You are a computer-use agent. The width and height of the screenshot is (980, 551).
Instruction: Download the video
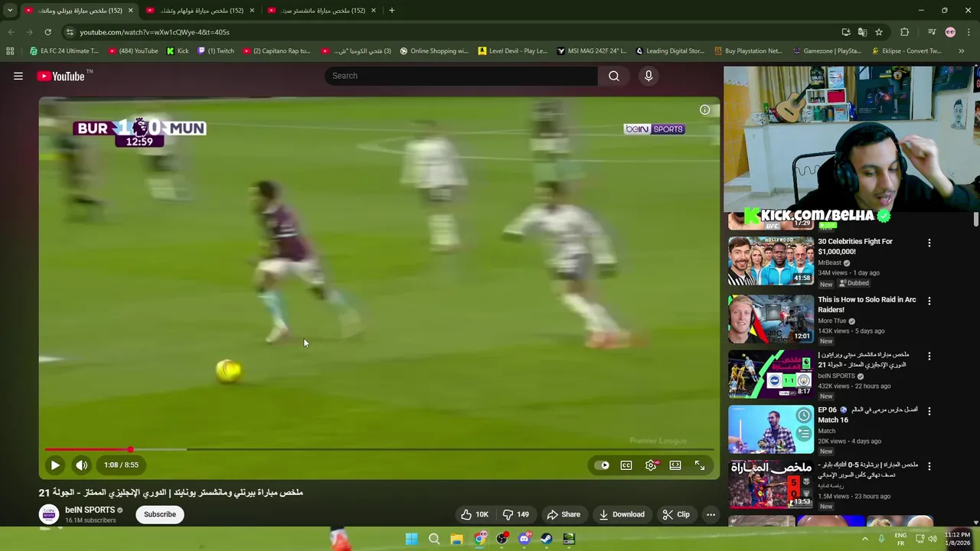[x=622, y=514]
